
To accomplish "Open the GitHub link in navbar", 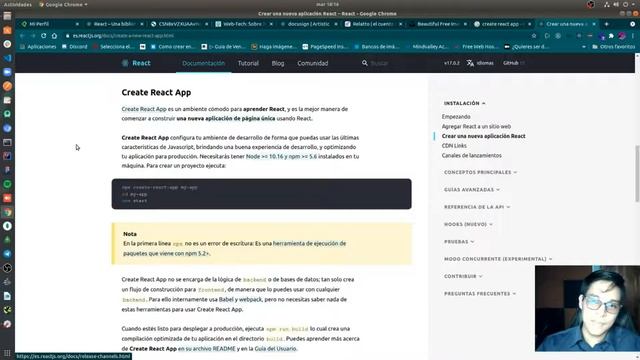I will (513, 63).
